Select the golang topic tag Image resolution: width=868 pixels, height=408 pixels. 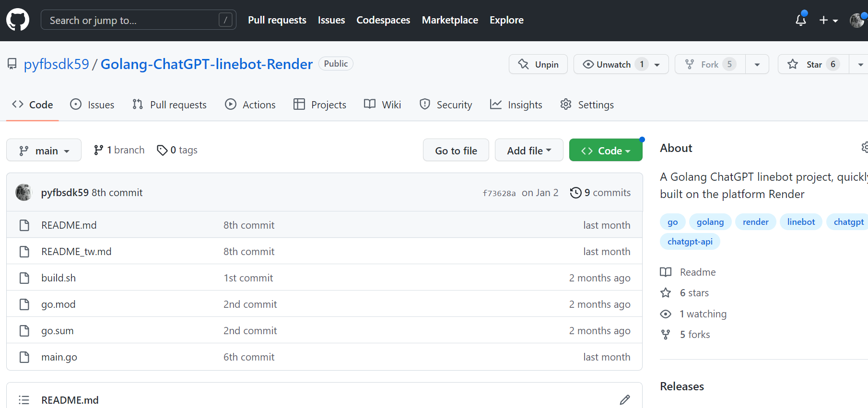click(x=710, y=222)
